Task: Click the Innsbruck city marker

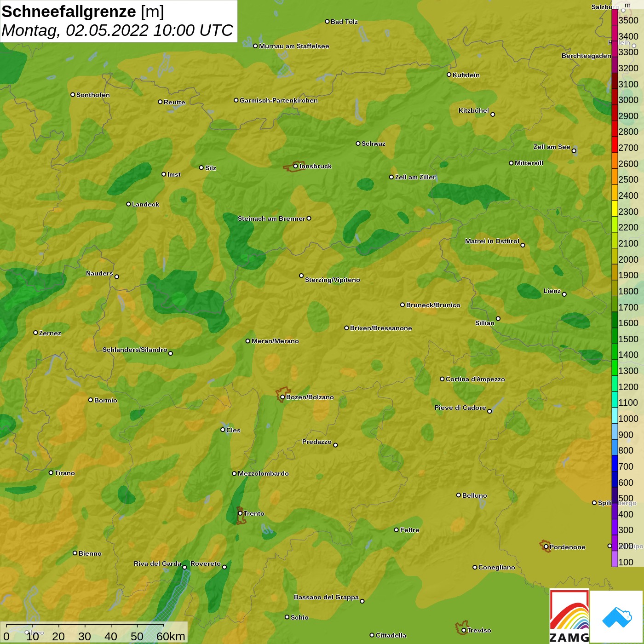Action: click(296, 166)
